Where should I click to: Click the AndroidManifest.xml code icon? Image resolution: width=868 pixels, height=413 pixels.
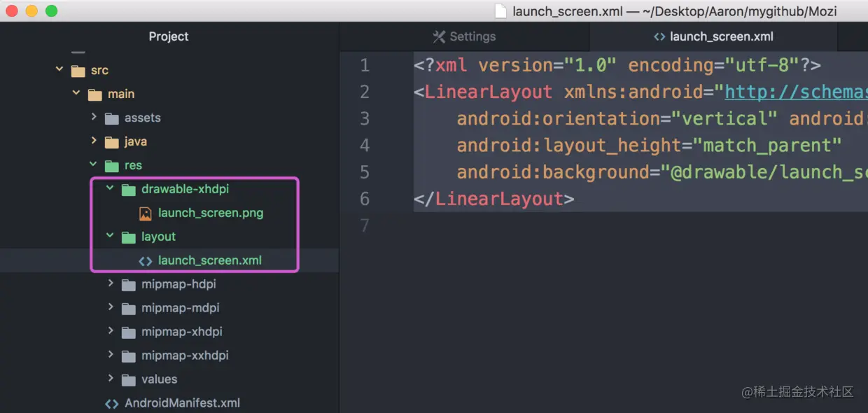[x=111, y=404]
